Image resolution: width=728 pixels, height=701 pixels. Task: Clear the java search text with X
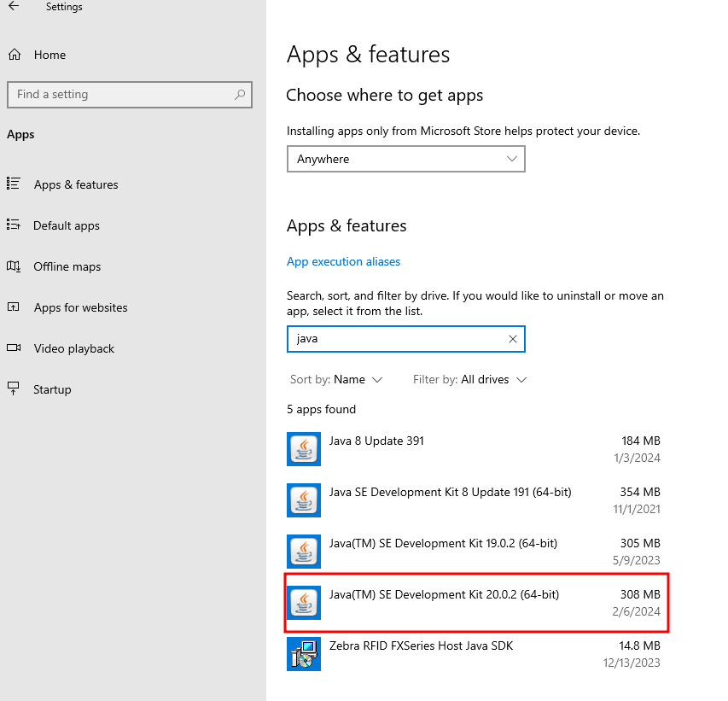[x=512, y=339]
